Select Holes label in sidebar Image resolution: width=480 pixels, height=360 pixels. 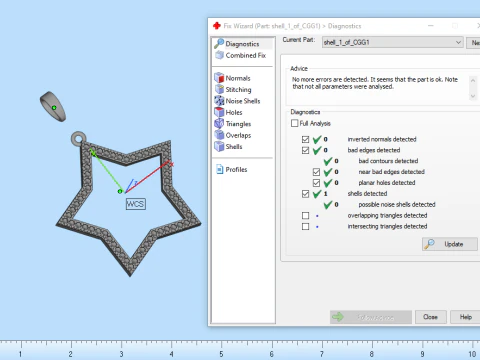(234, 112)
